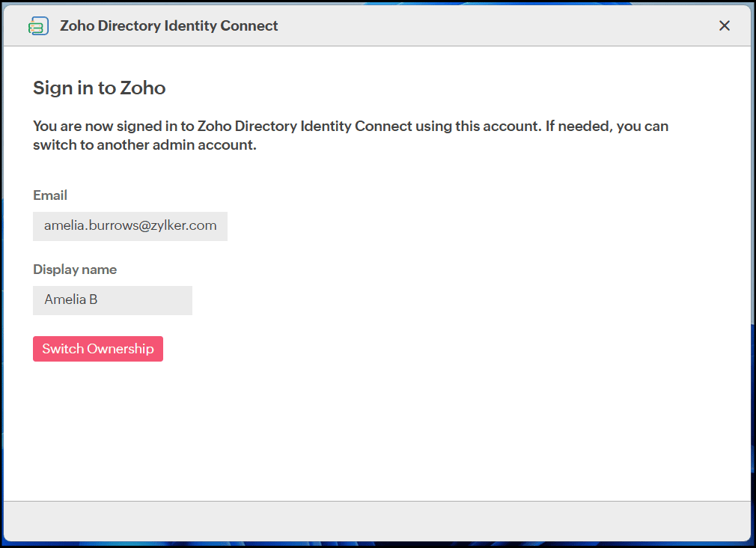Click the Sign in to Zoho heading
Screen dimensions: 756x548
click(99, 88)
